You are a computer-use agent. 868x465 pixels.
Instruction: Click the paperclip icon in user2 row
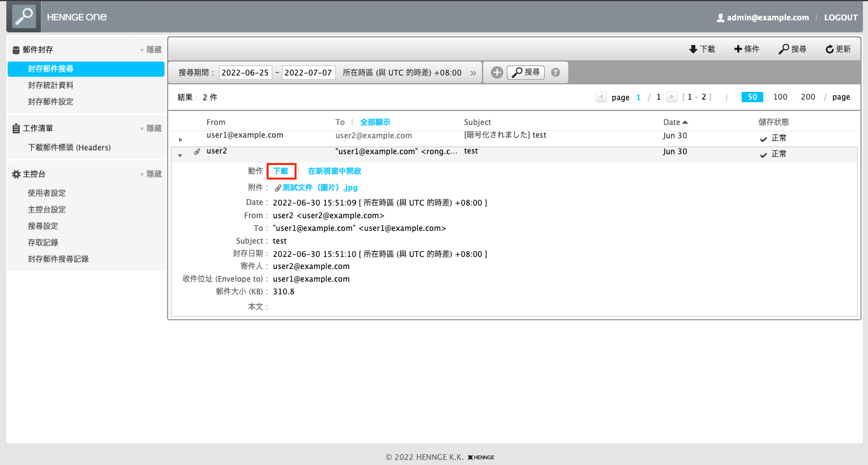pos(197,152)
